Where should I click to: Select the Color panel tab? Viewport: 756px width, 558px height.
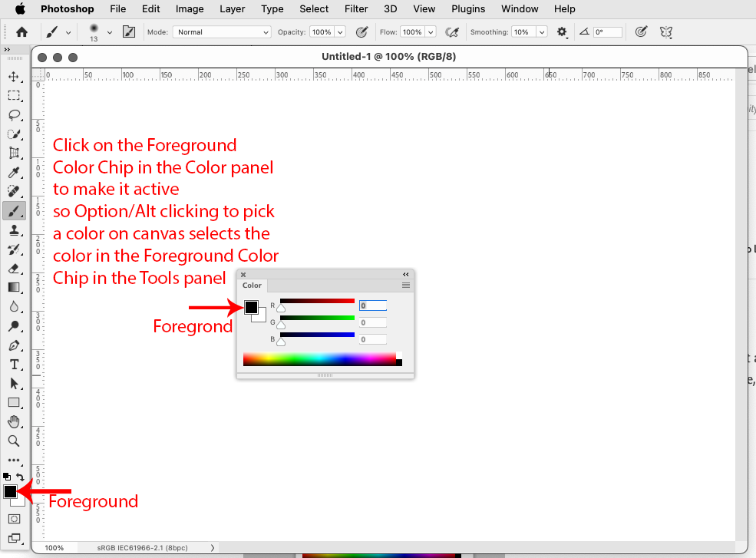(x=253, y=285)
